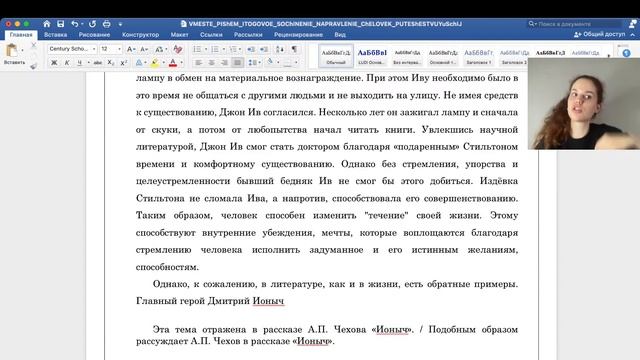Toggle strikethrough abc formatting
The width and height of the screenshot is (640, 360).
coord(98,63)
